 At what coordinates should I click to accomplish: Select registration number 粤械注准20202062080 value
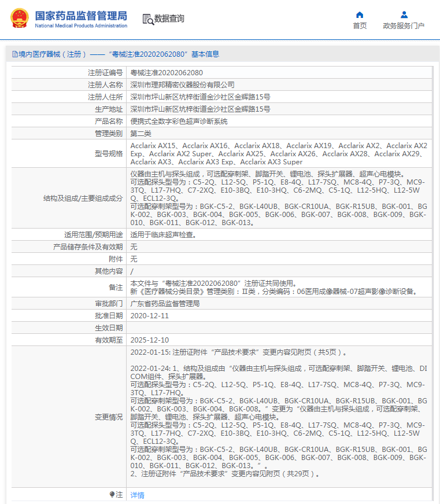point(167,73)
